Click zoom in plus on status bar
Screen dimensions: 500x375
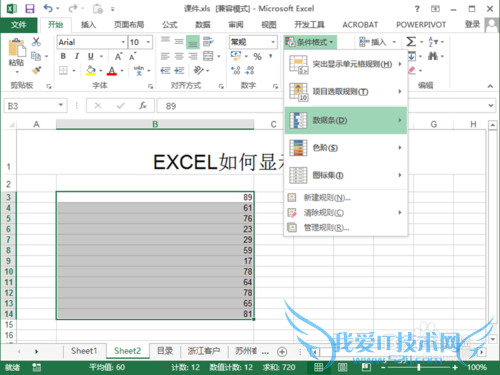click(x=455, y=367)
